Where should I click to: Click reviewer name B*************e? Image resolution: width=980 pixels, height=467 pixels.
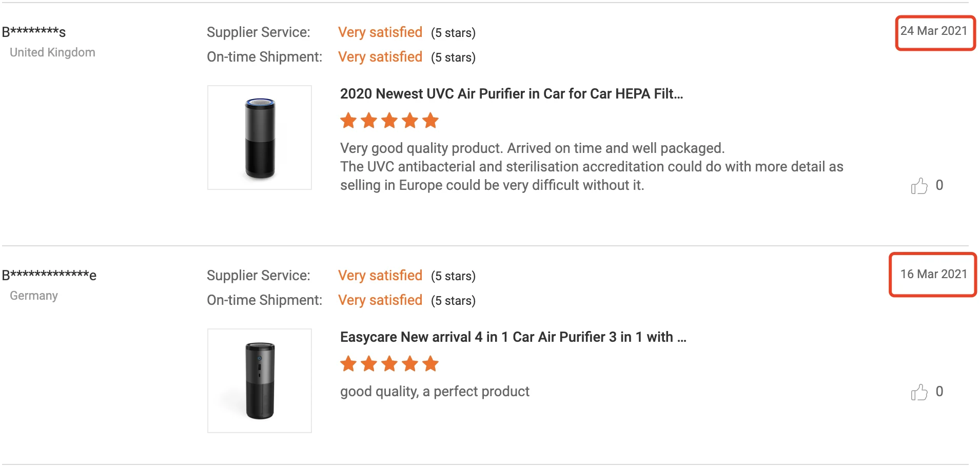49,276
